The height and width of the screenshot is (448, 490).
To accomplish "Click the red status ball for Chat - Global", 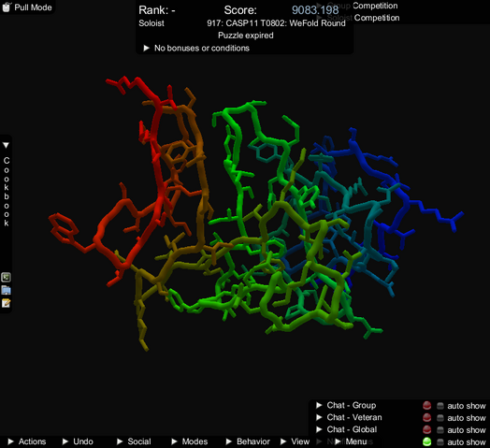I will 426,430.
